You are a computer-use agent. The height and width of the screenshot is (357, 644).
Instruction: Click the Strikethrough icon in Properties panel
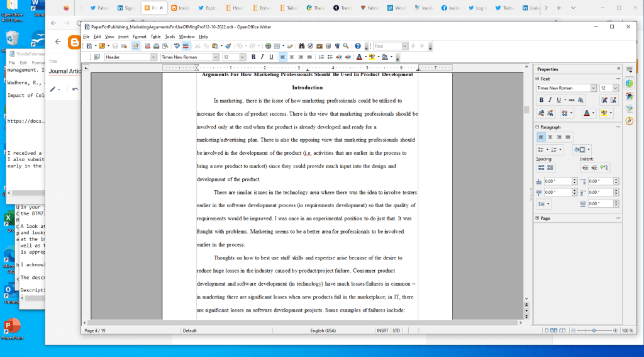(572, 100)
